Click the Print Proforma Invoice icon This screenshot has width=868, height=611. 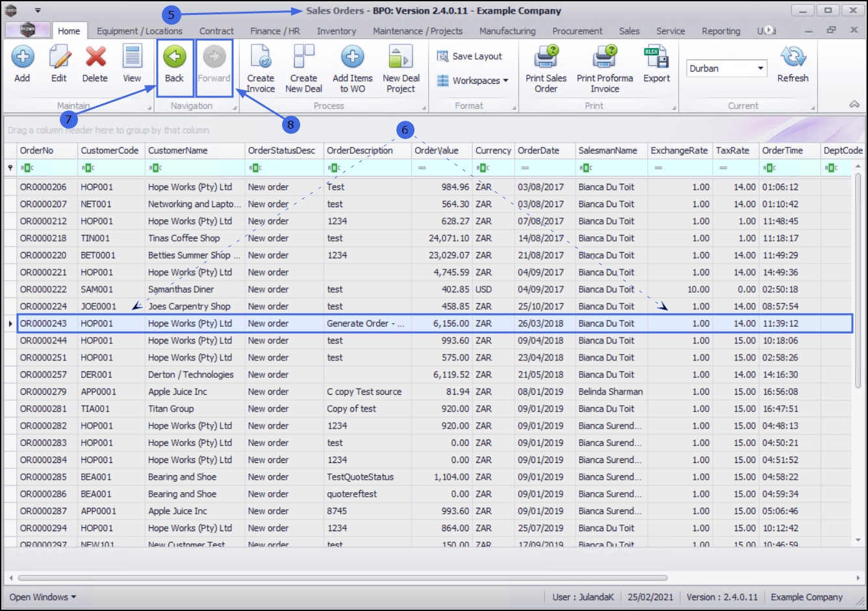[605, 57]
